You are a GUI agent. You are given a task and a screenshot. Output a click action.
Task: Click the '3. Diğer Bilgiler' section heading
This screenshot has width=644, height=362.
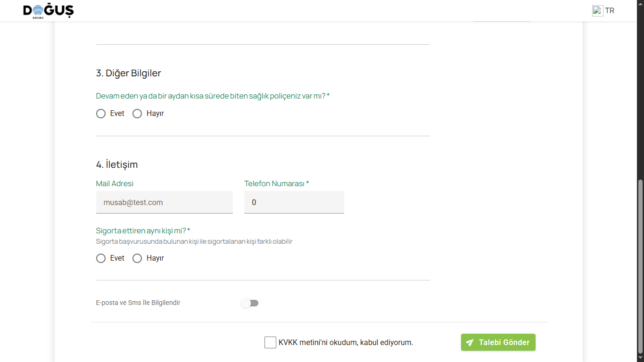pyautogui.click(x=128, y=73)
